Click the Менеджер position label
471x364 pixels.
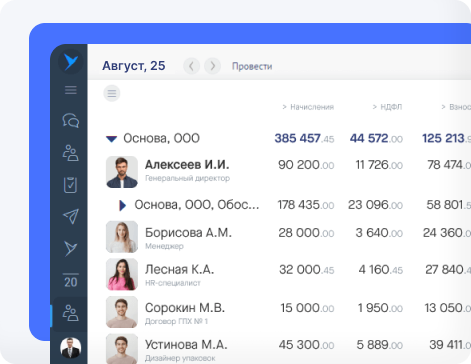(164, 246)
